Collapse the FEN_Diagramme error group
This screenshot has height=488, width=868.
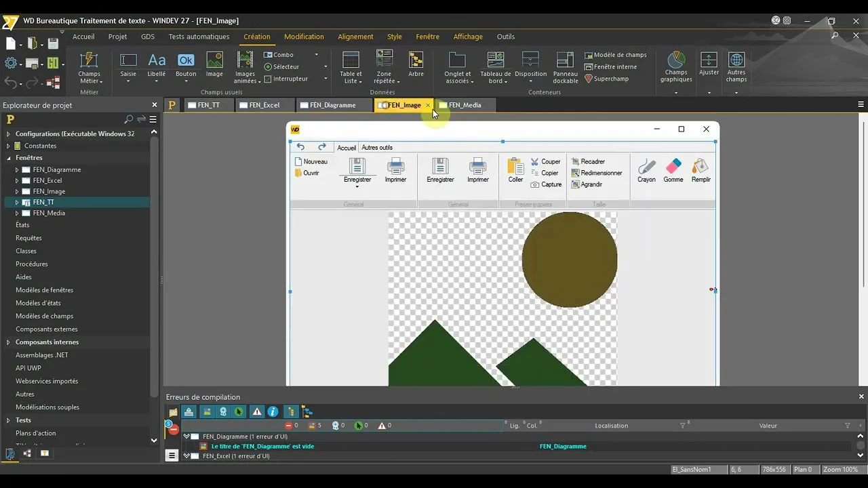(x=186, y=436)
